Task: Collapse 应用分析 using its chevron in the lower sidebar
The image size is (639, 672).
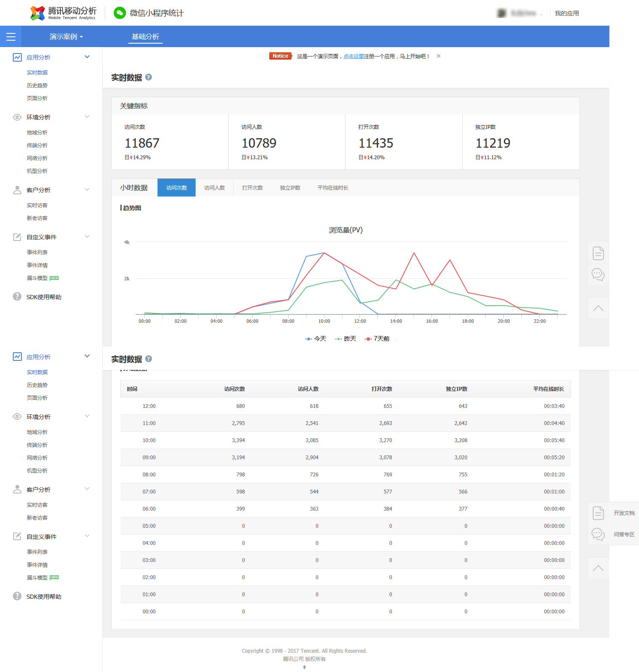Action: [x=87, y=356]
